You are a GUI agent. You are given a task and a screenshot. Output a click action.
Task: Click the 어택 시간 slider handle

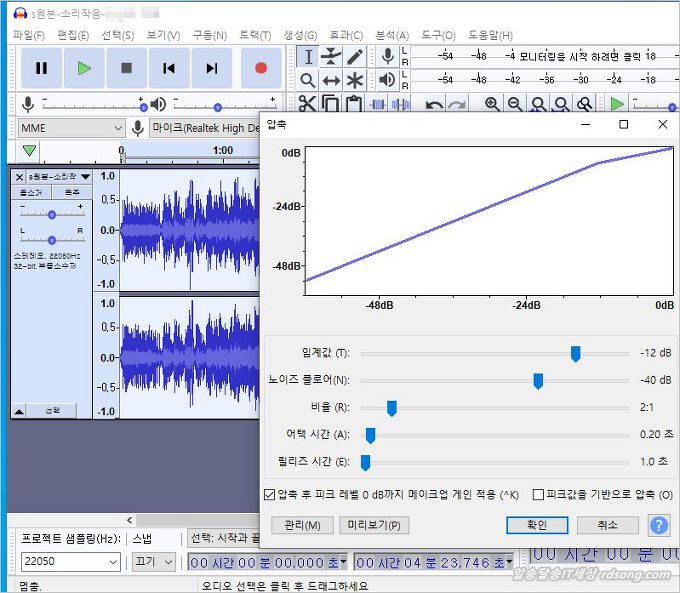[370, 435]
